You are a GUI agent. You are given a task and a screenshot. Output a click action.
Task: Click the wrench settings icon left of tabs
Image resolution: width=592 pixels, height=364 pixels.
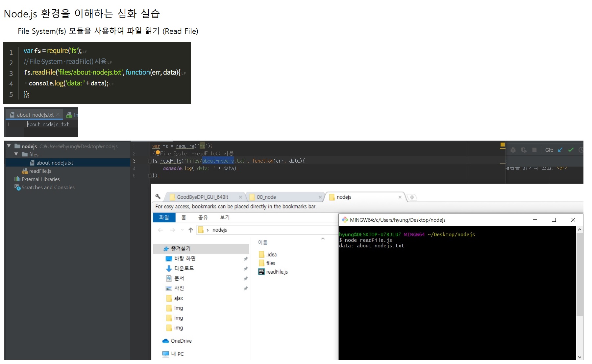coord(158,196)
